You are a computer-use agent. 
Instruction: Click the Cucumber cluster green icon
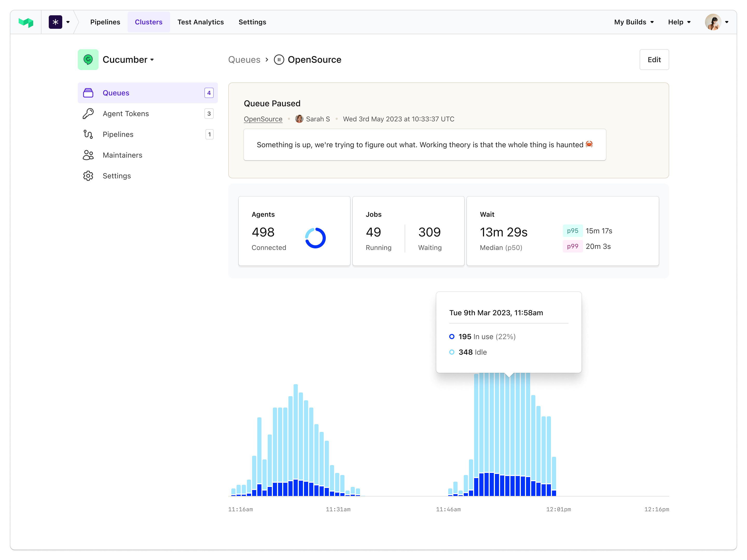88,60
